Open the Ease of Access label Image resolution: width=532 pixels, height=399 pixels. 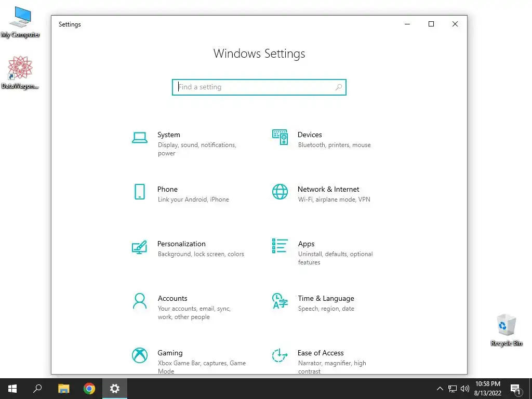click(x=320, y=353)
